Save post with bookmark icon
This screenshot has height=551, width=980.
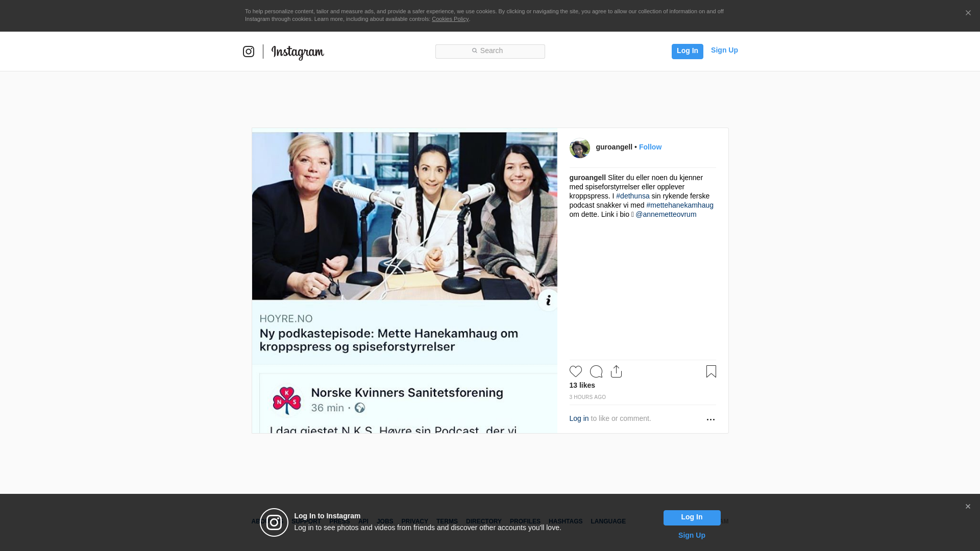[x=711, y=371]
